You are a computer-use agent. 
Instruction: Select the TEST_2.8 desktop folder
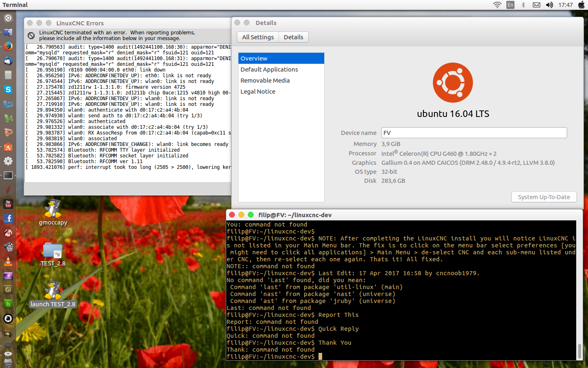(53, 254)
